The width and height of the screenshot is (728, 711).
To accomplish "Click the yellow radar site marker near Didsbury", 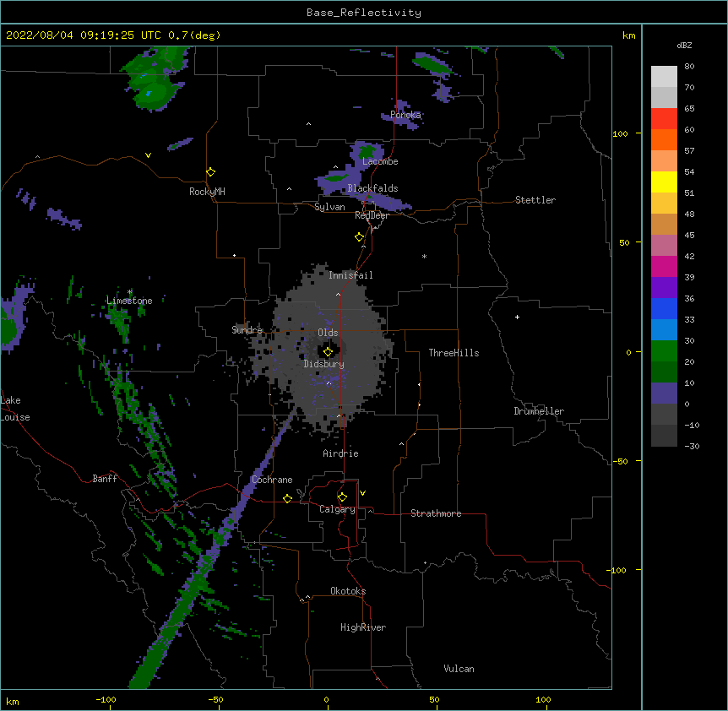I will tap(328, 352).
